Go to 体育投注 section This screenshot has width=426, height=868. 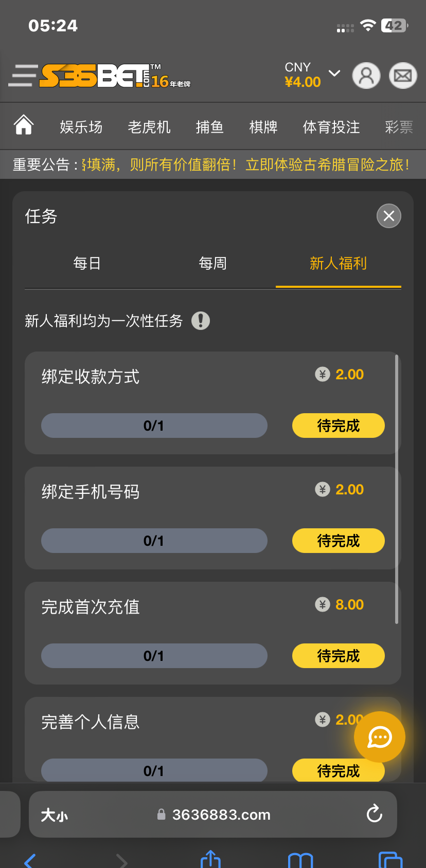coord(331,127)
